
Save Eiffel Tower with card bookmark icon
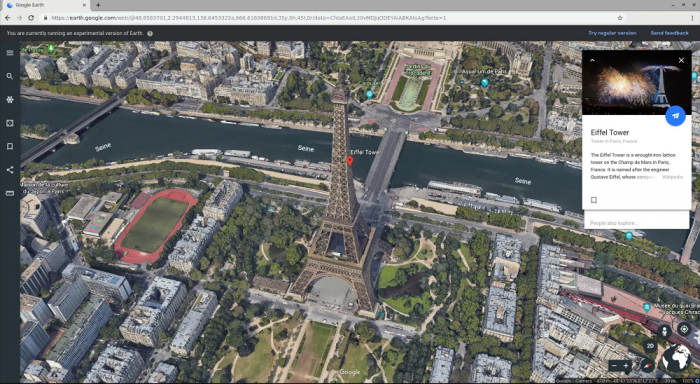(x=594, y=200)
